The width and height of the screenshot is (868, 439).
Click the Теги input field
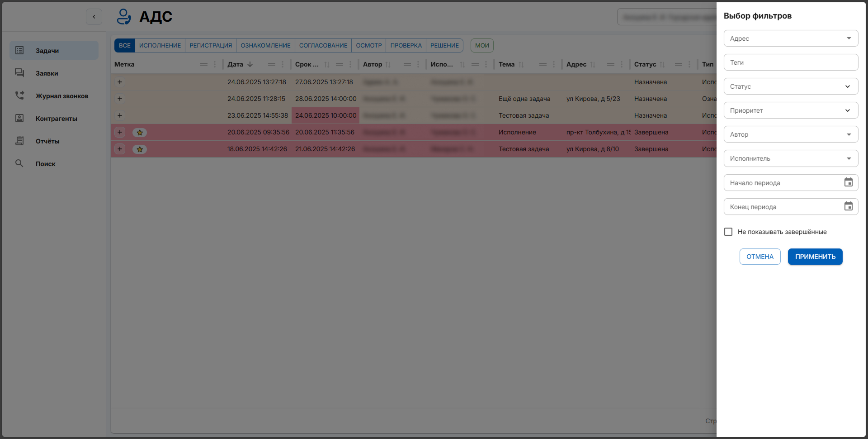coord(791,62)
